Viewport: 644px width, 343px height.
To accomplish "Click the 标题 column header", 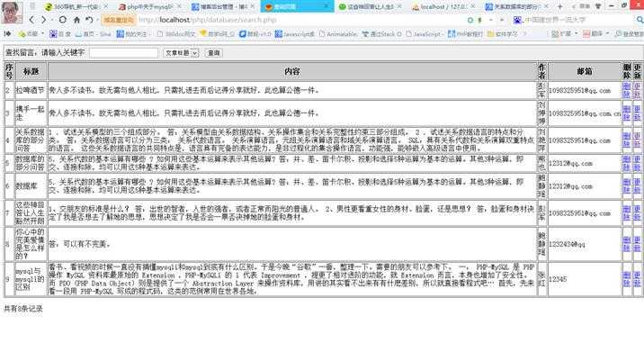I will [x=31, y=71].
